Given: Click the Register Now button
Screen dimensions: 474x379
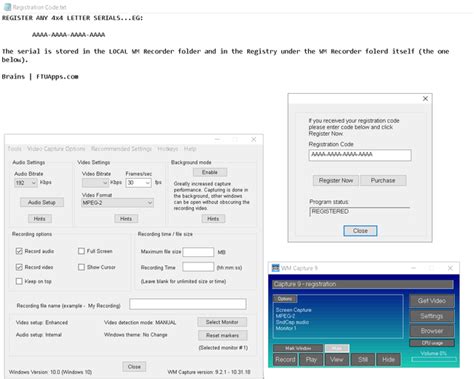Looking at the screenshot, I should pos(336,180).
